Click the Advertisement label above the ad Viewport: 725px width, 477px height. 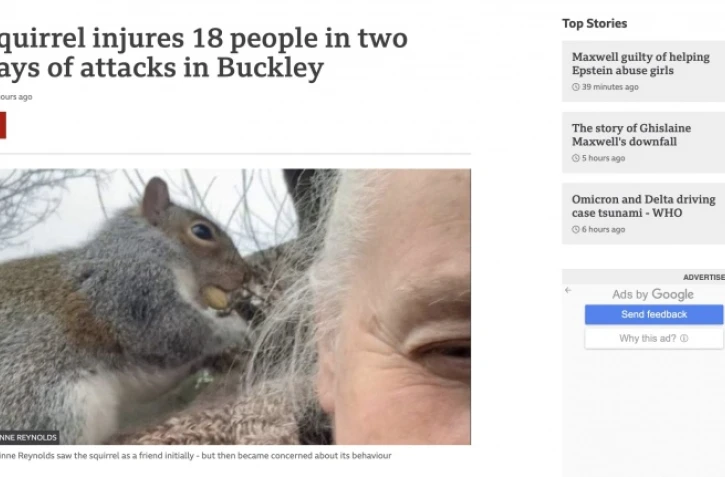704,277
